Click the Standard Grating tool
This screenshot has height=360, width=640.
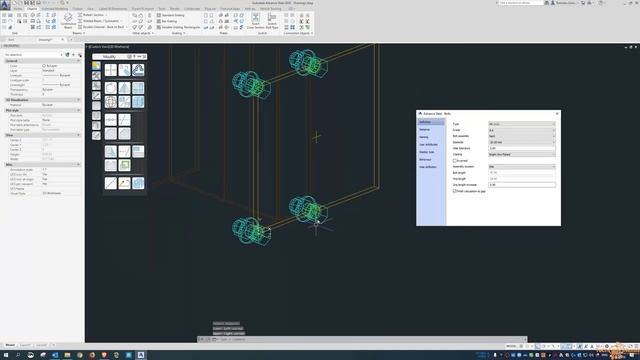[x=171, y=15]
